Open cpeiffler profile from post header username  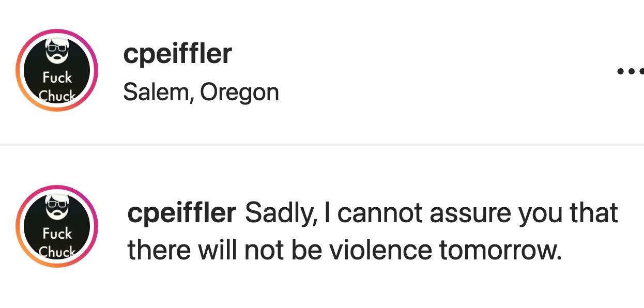177,53
